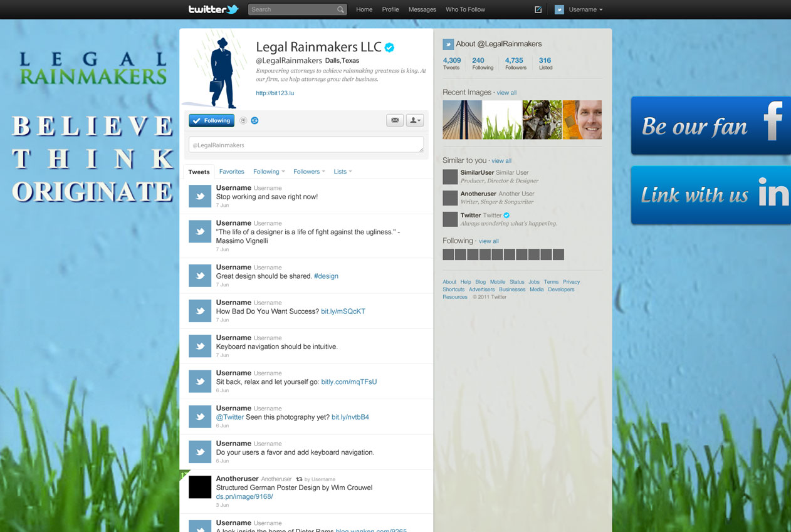Click the Facebook 'Be our fan' banner
This screenshot has height=532, width=791.
coord(711,125)
